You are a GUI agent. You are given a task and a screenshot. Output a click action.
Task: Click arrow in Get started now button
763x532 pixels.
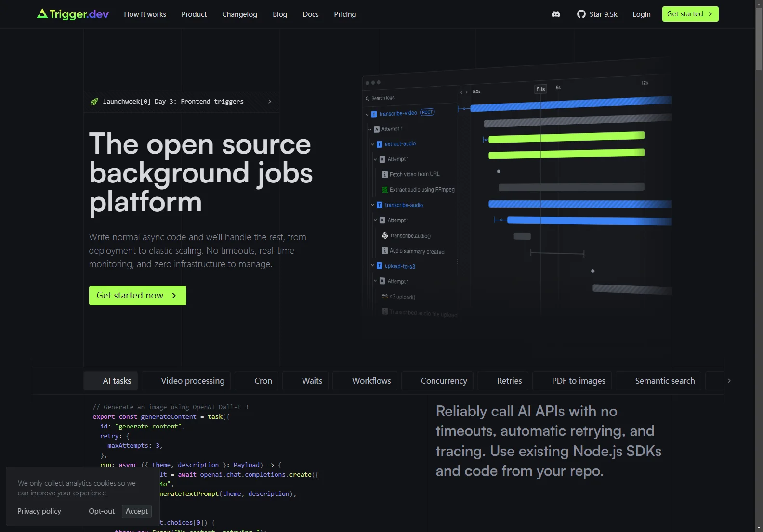click(174, 296)
